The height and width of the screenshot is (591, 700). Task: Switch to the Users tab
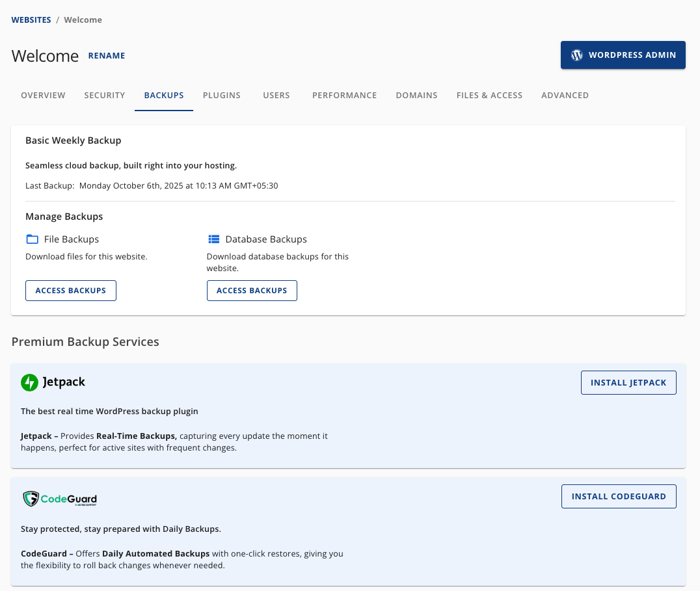click(276, 95)
